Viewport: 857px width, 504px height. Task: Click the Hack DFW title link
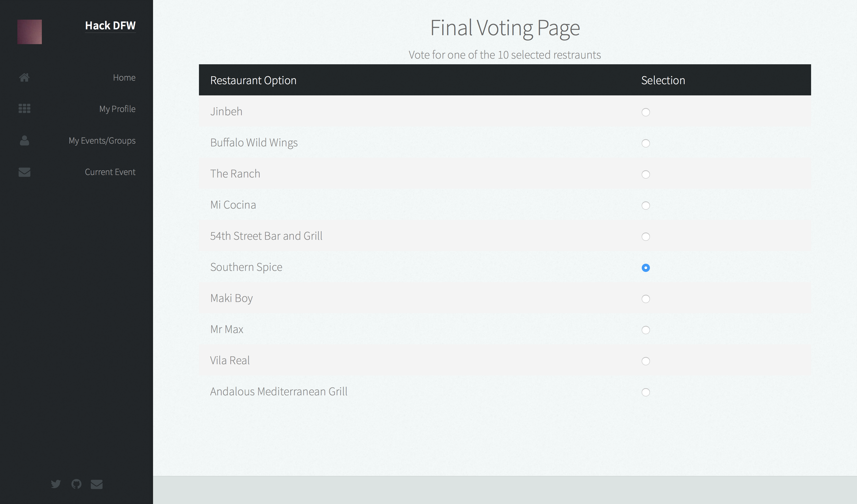click(x=110, y=26)
